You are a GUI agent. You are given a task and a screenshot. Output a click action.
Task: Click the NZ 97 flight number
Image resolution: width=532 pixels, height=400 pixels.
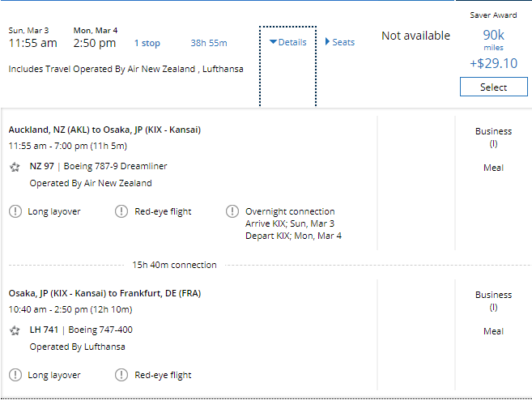click(x=41, y=166)
